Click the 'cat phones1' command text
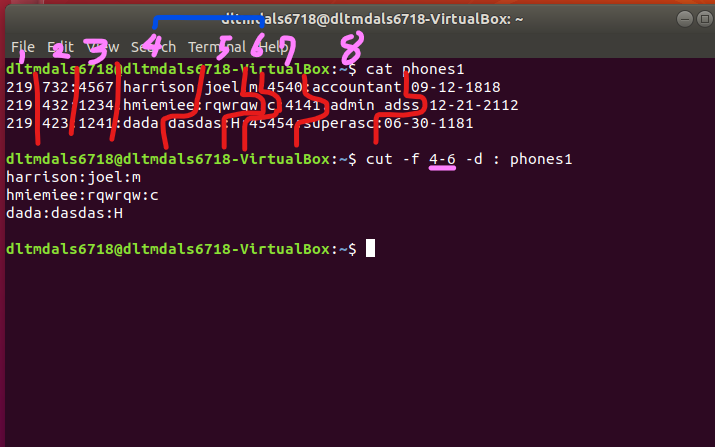This screenshot has height=447, width=715. 414,69
